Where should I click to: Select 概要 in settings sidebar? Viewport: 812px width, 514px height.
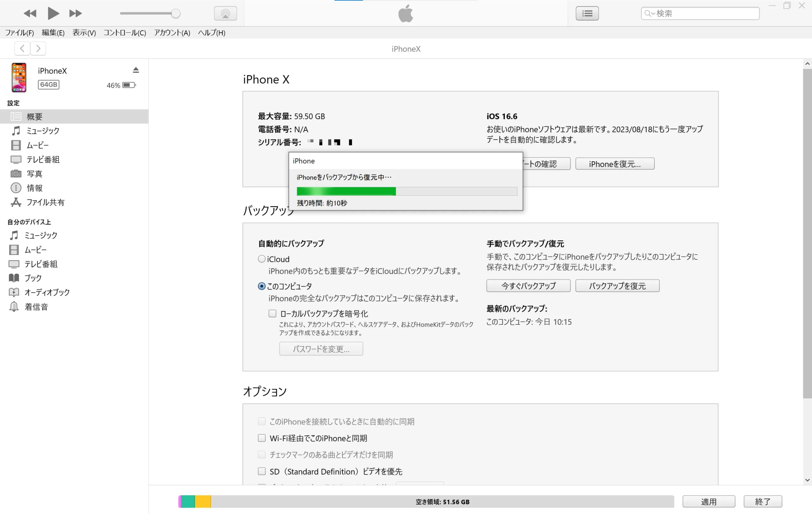click(x=74, y=117)
